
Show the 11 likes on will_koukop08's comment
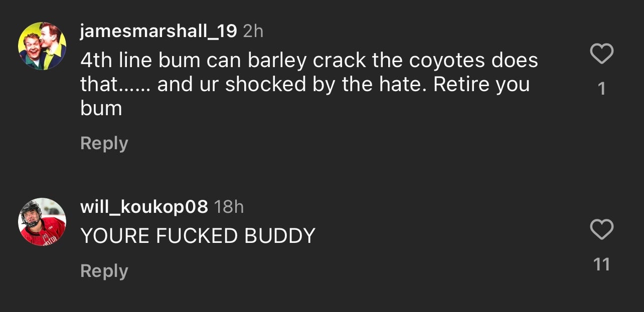click(601, 264)
